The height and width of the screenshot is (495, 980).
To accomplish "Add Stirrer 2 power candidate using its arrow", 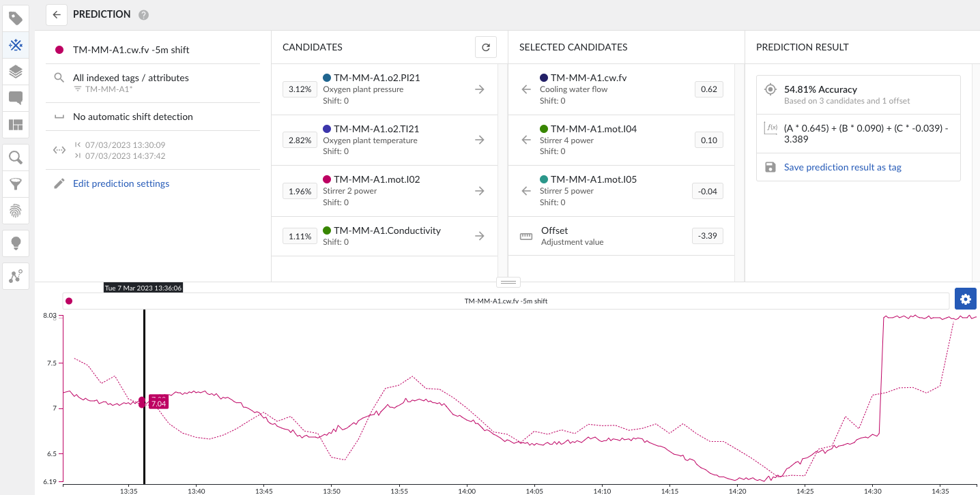I will tap(480, 191).
